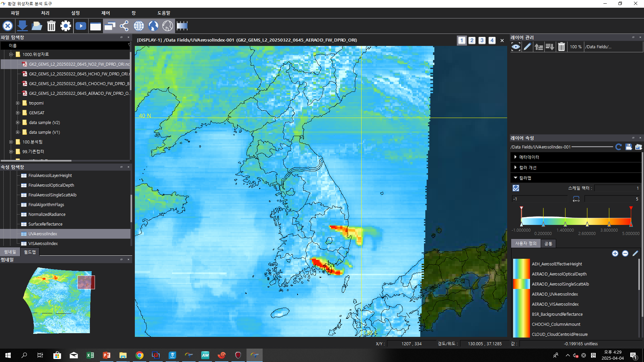Screen dimensions: 644x362
Task: Open the 처리 menu
Action: tap(45, 13)
